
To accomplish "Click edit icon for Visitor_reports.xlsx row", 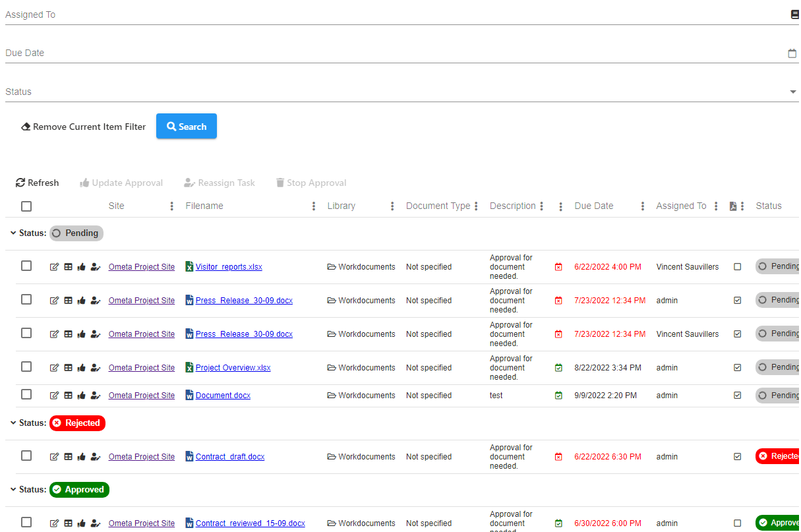I will [55, 267].
